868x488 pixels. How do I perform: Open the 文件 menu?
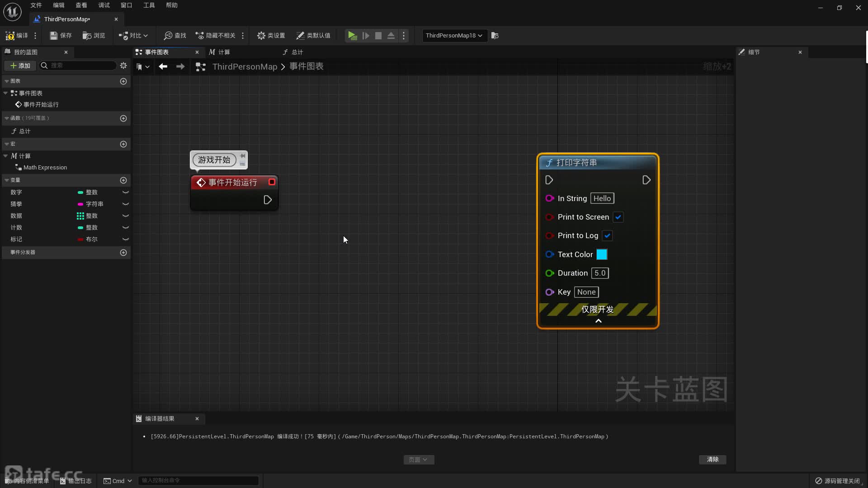tap(36, 5)
